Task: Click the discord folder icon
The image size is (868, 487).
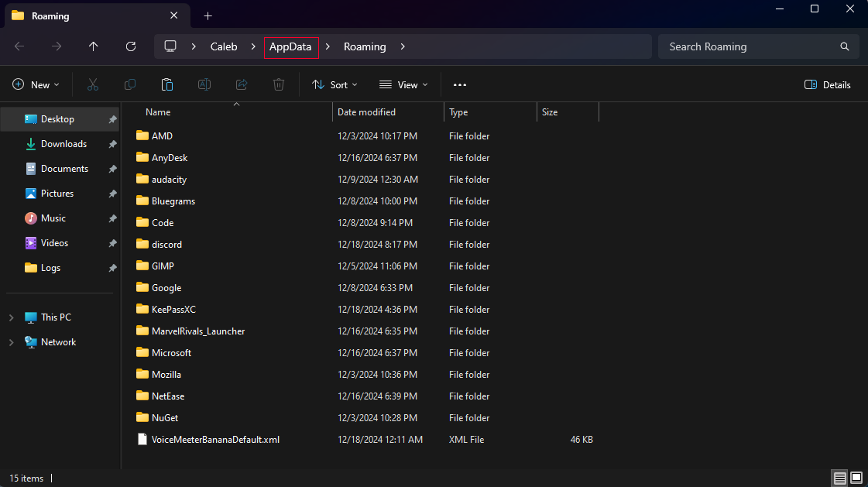Action: [x=142, y=244]
